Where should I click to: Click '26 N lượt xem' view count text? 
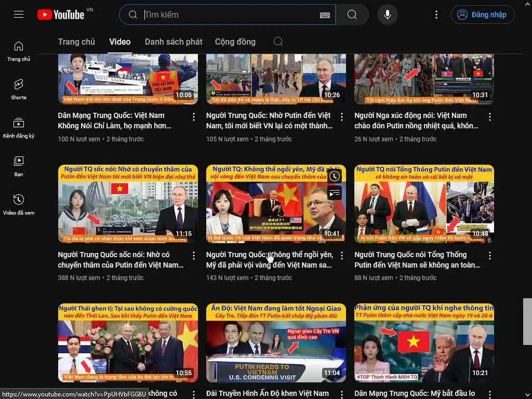(x=374, y=139)
